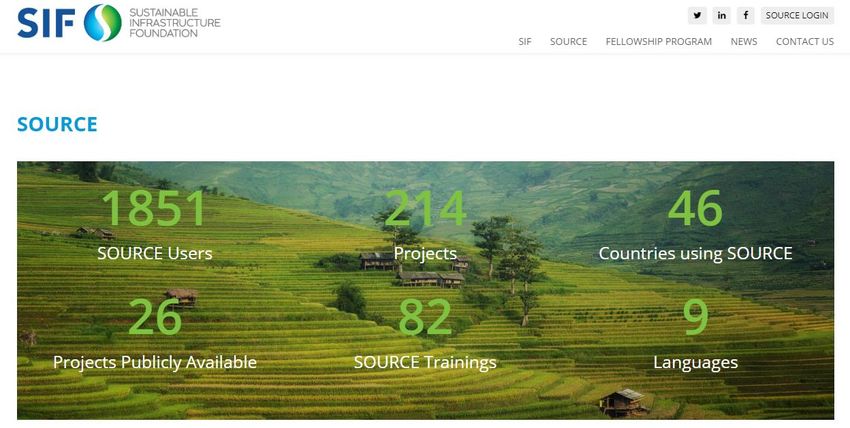Screen dimensions: 850x428
Task: Click the SOURCE Users label
Action: click(154, 254)
